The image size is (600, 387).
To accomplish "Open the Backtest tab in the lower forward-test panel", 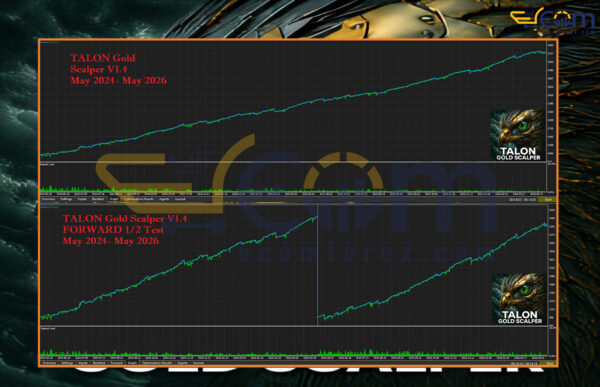I will (99, 363).
